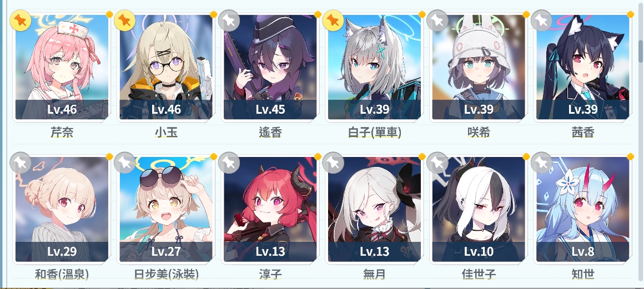Click the 知世 name label
The height and width of the screenshot is (289, 644).
(x=583, y=274)
